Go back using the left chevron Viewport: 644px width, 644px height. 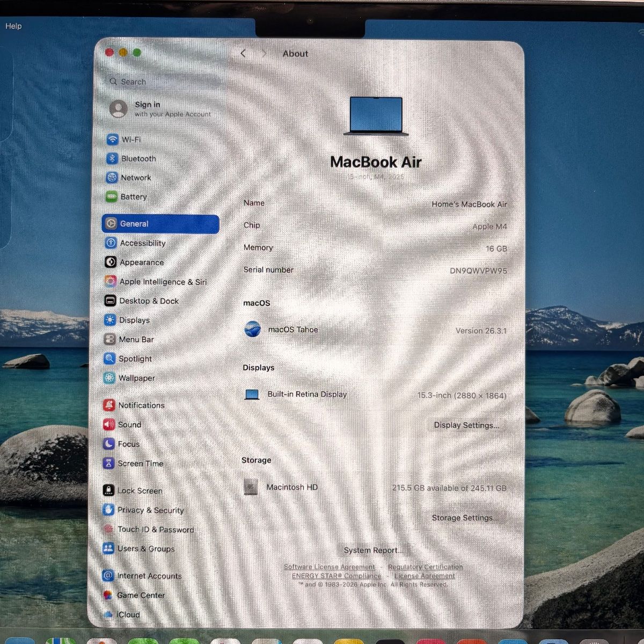pyautogui.click(x=243, y=53)
